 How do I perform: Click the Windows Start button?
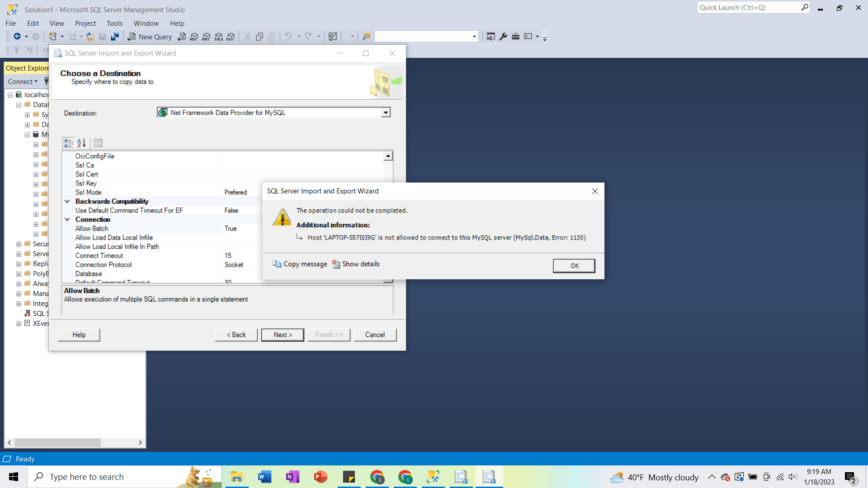[x=14, y=477]
